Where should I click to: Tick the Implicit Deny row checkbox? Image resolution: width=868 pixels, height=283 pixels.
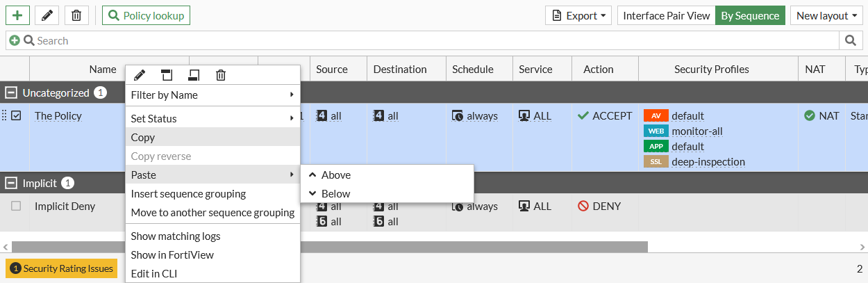click(x=16, y=206)
